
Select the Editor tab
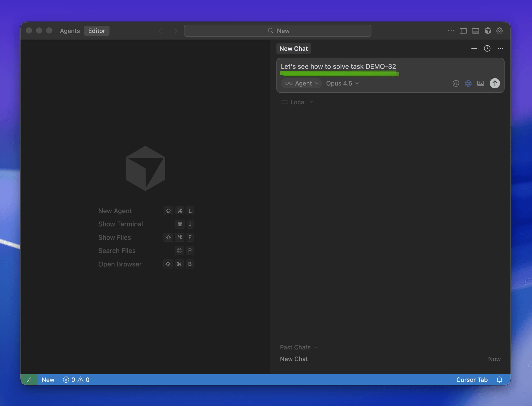pyautogui.click(x=97, y=31)
